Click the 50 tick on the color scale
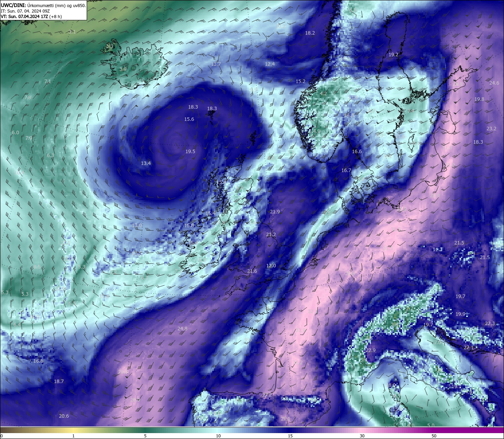Viewport: 504px width, 439px height. coord(434,436)
